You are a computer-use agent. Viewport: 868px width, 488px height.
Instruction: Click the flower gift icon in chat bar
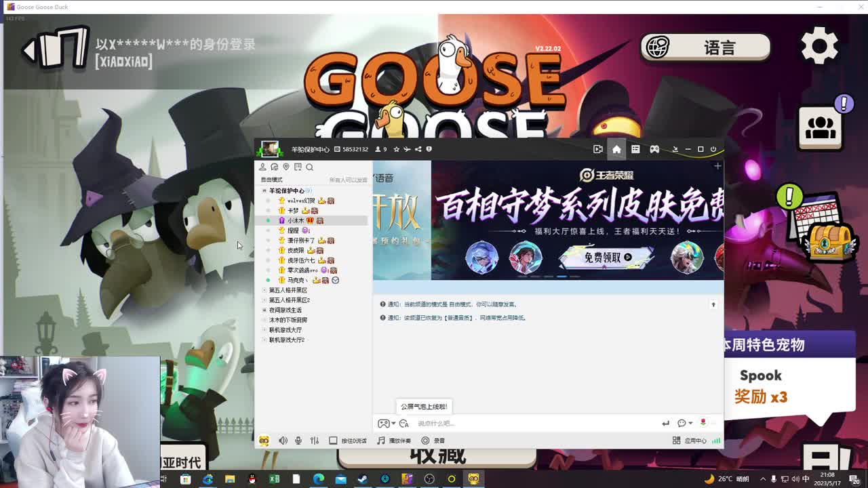pos(703,422)
